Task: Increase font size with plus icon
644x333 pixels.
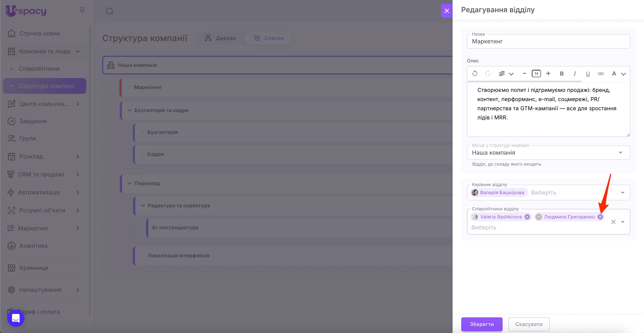Action: 548,73
